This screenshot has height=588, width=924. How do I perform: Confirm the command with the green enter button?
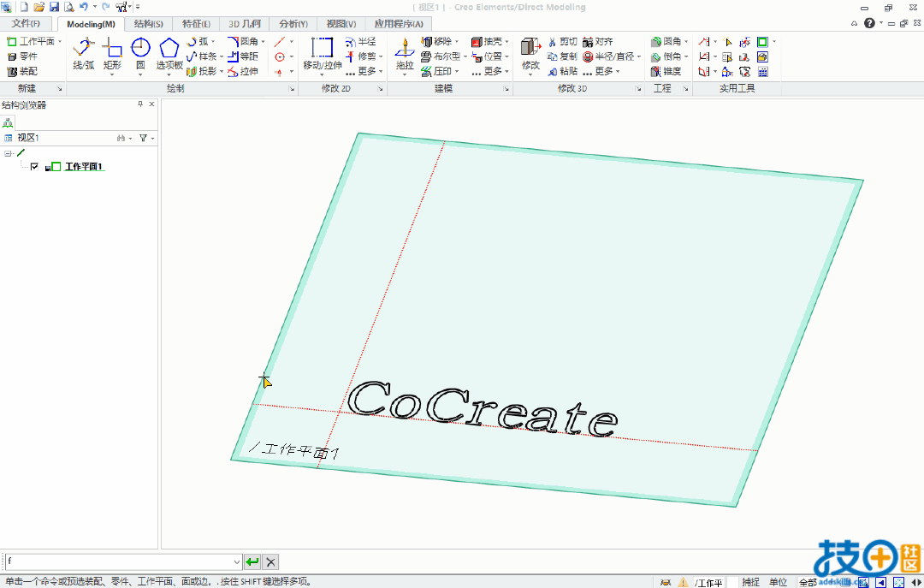point(252,562)
